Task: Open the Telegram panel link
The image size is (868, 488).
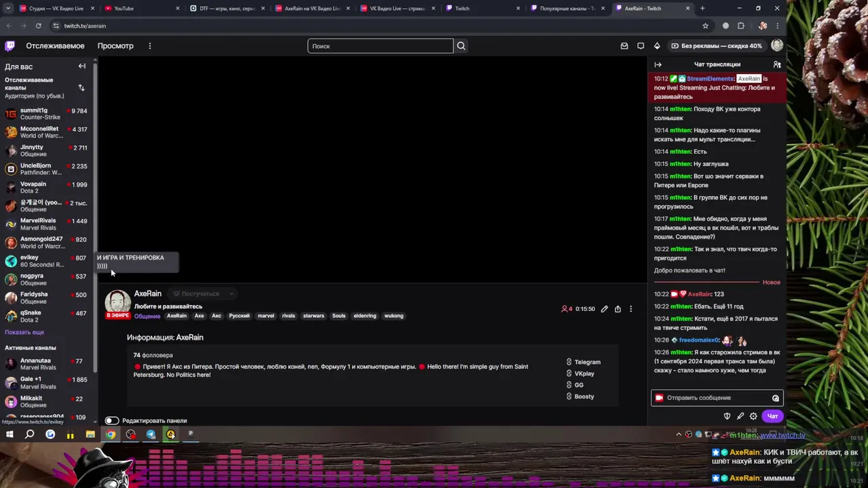Action: pos(584,362)
